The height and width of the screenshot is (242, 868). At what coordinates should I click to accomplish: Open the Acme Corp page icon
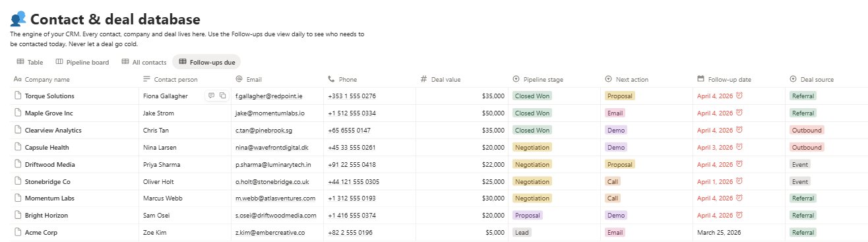(x=18, y=232)
